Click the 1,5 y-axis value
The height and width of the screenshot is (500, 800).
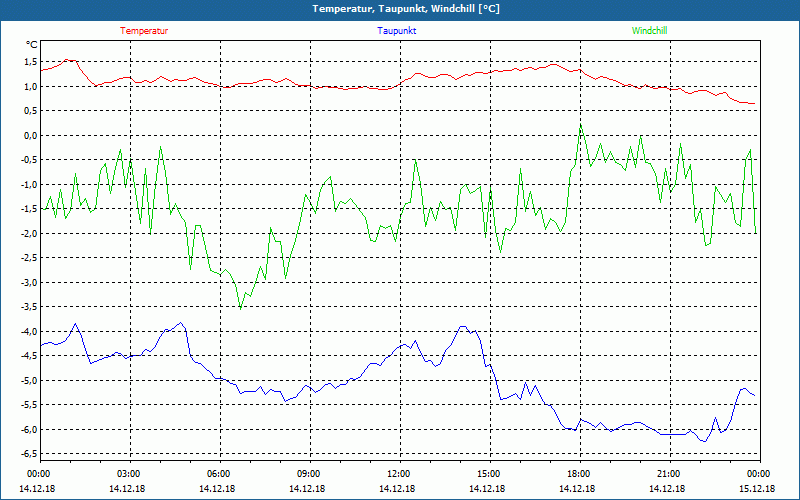(x=31, y=62)
